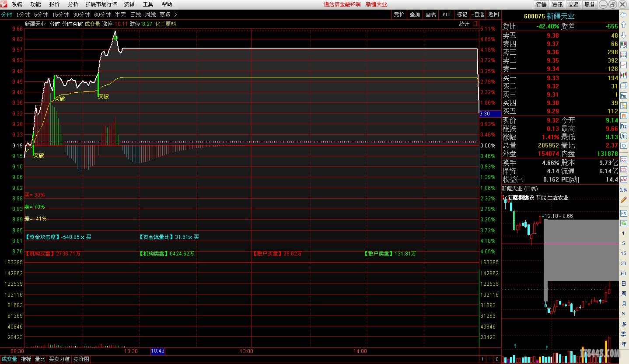Switch to 1分钟 chart tab
The width and height of the screenshot is (629, 364).
click(23, 14)
